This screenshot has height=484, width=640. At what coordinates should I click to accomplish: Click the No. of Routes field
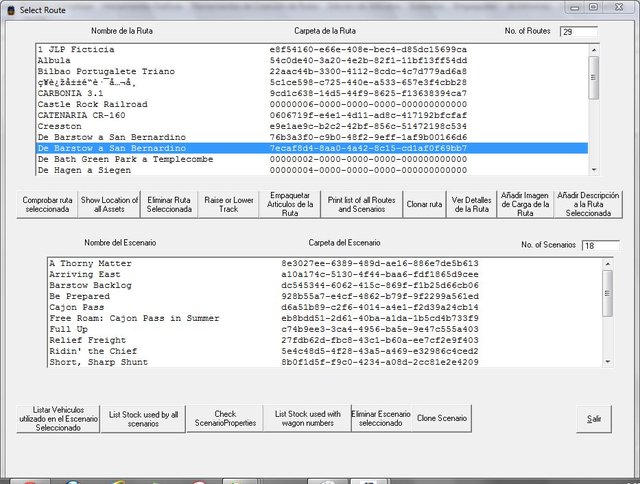[578, 32]
